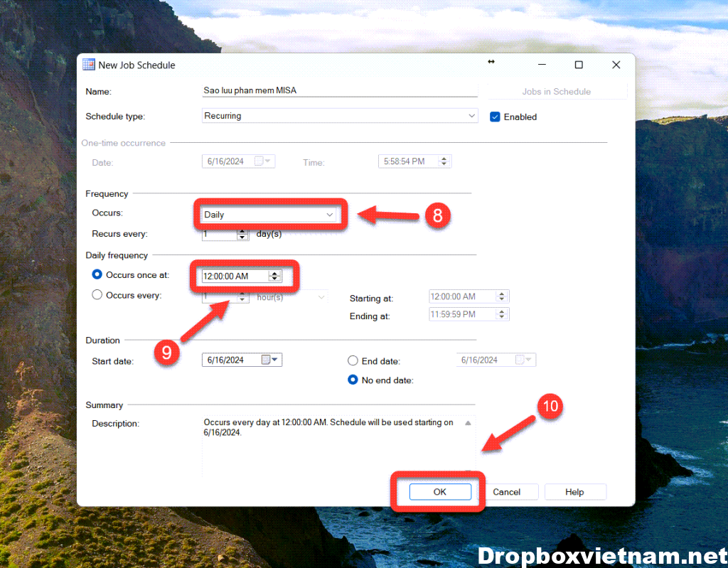Decrease the Recurs every days spinner

point(242,237)
